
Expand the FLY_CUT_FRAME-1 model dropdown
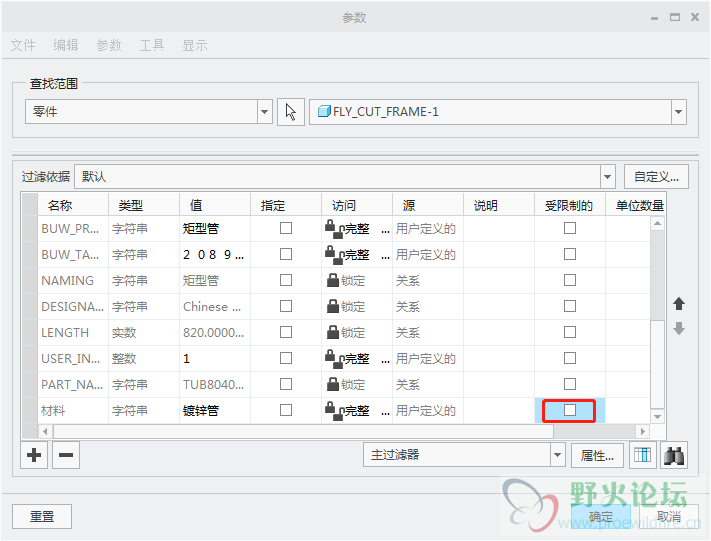click(x=678, y=112)
